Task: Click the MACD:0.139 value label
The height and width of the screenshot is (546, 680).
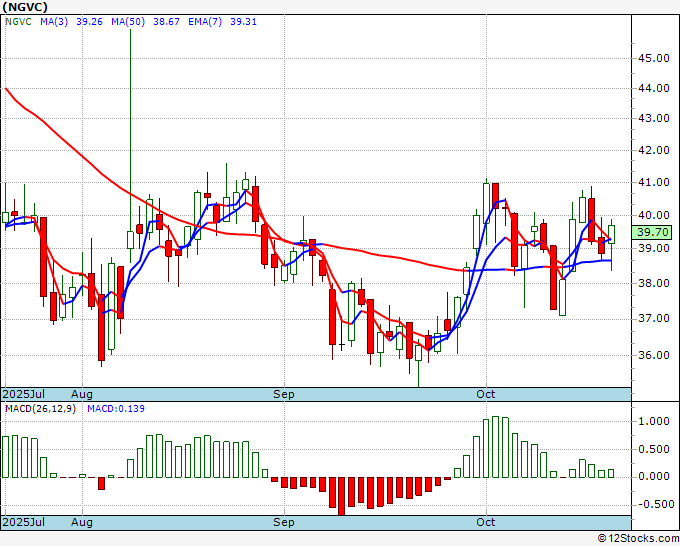Action: pos(116,409)
